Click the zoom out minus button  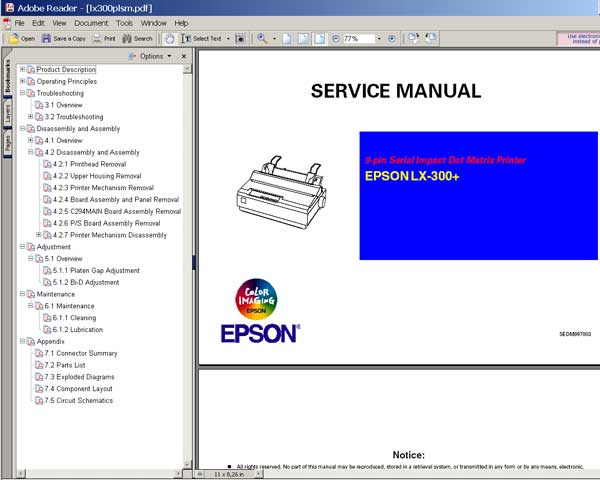coord(336,39)
